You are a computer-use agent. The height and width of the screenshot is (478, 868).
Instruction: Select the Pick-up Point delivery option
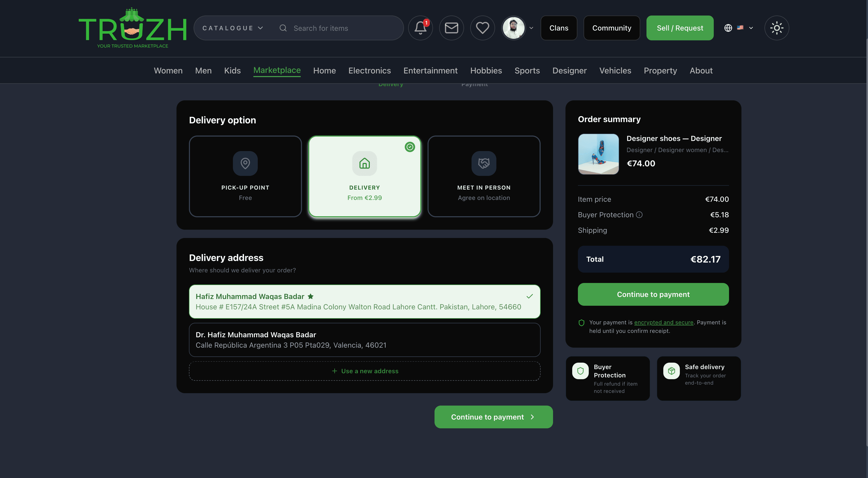click(245, 176)
